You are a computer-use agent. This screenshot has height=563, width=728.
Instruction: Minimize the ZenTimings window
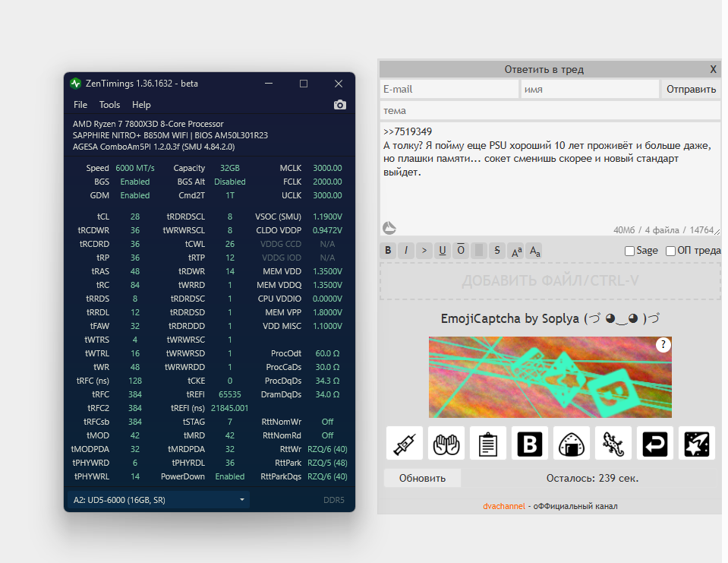coord(269,84)
